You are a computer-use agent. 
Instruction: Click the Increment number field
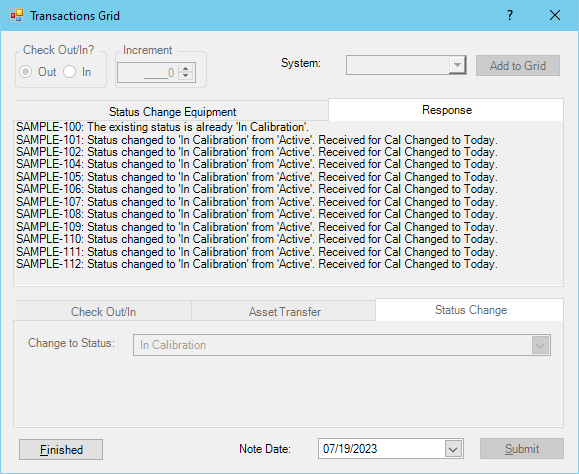pos(148,72)
